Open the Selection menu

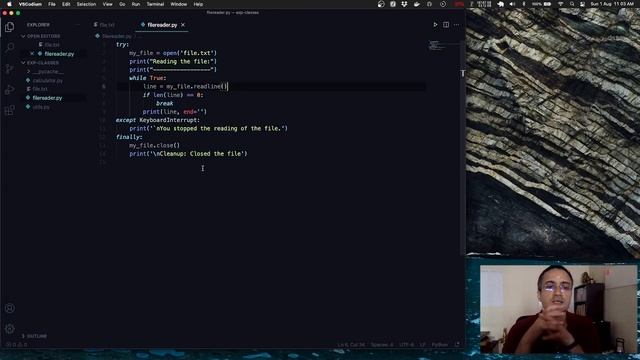coord(86,4)
